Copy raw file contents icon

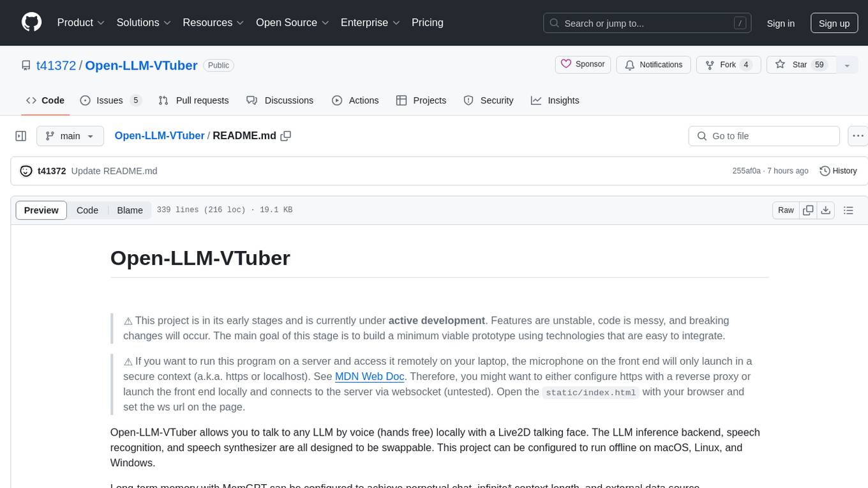point(808,210)
